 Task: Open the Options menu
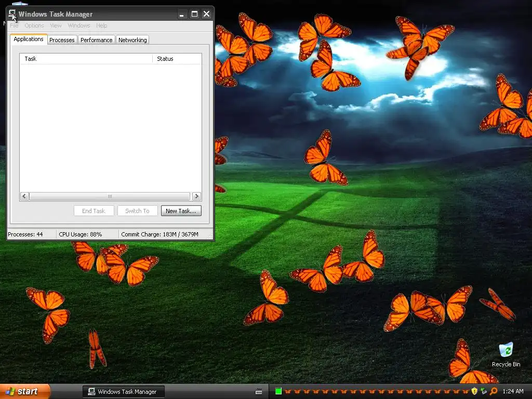[34, 25]
